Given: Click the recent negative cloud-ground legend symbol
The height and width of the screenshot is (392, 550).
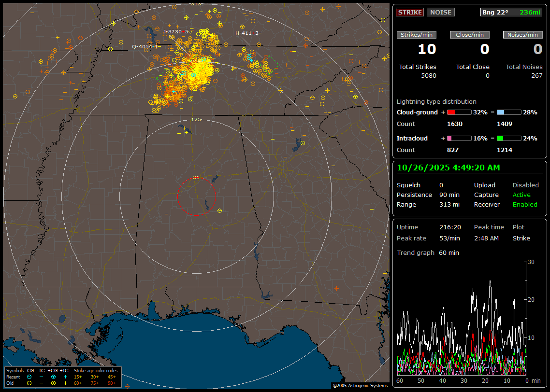Looking at the screenshot, I should point(29,377).
